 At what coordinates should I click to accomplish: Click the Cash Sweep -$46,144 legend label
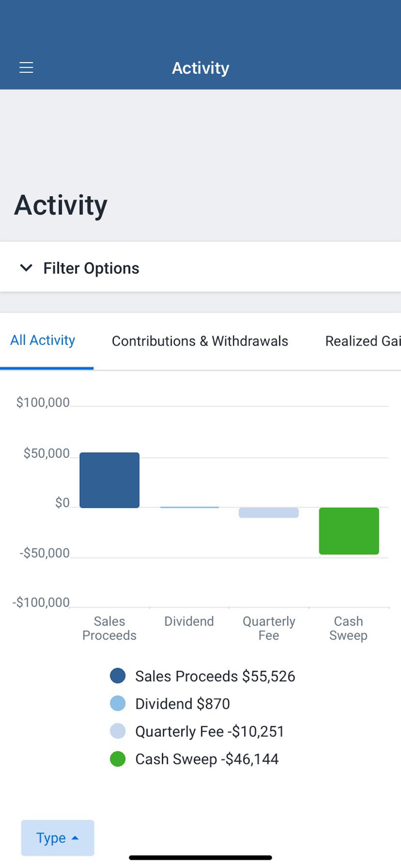click(x=207, y=759)
